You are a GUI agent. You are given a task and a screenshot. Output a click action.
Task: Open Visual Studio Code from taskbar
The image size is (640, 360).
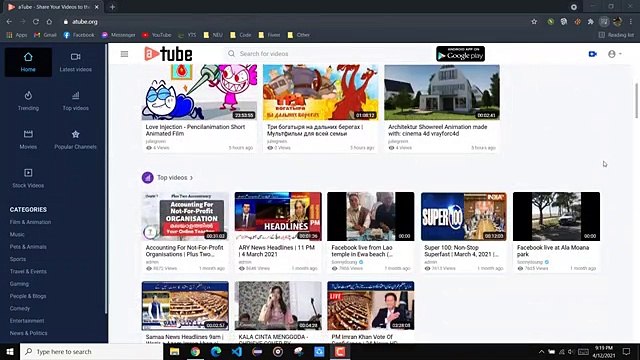[237, 351]
